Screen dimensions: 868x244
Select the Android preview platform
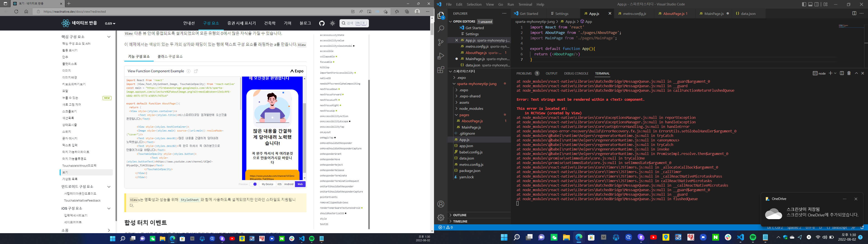pyautogui.click(x=289, y=184)
